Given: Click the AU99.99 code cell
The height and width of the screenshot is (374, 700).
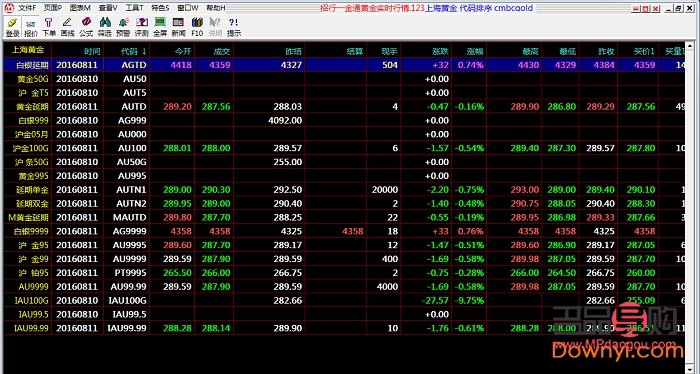Looking at the screenshot, I should tap(129, 287).
